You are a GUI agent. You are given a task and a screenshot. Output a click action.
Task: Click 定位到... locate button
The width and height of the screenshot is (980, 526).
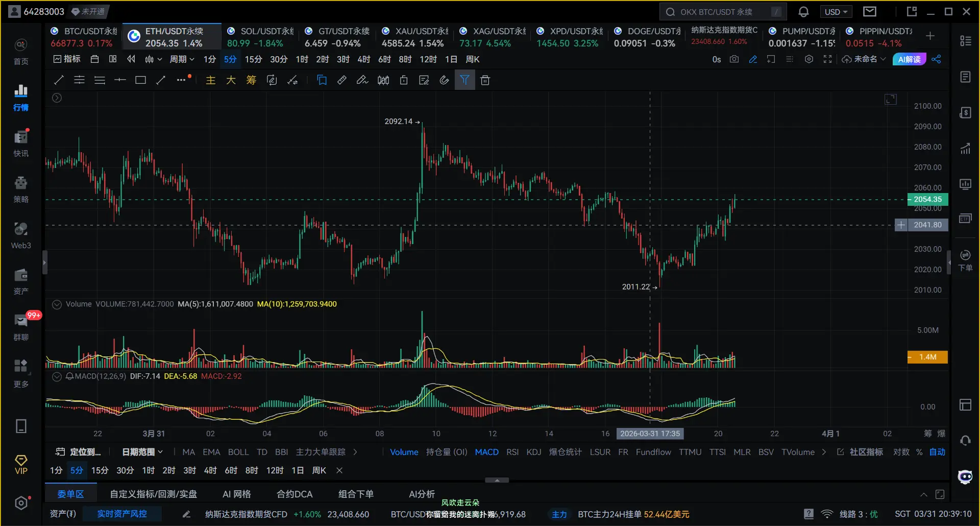tap(79, 452)
